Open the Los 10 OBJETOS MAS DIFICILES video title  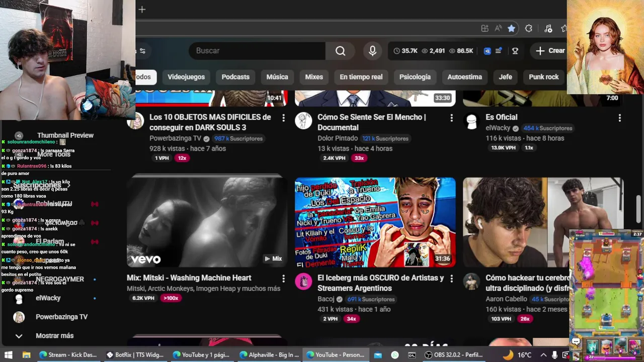click(210, 122)
